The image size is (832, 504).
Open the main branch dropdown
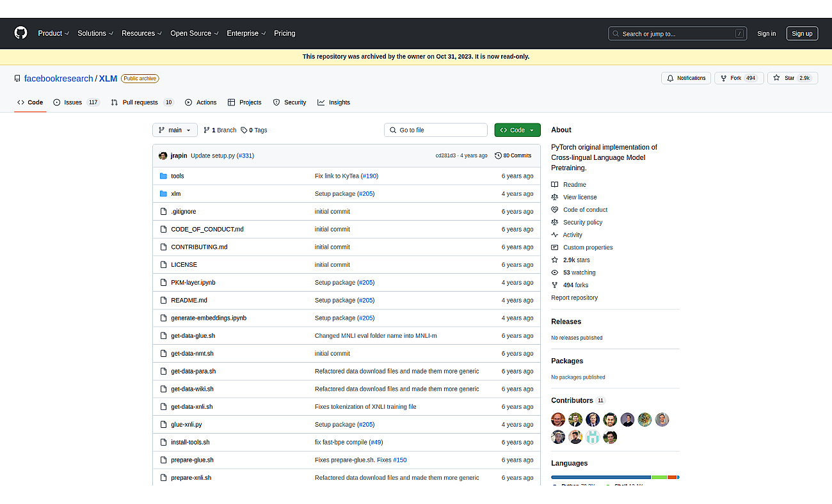tap(175, 130)
